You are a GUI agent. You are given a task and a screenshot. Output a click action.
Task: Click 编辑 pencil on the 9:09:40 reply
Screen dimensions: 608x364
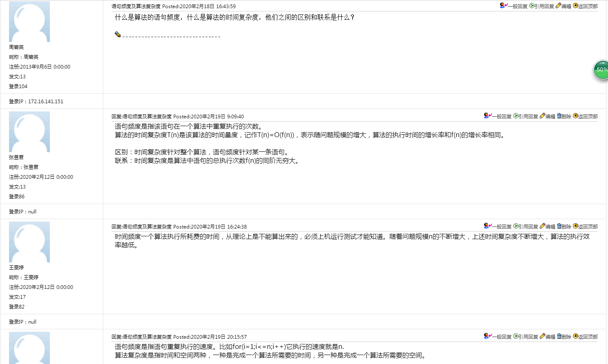click(543, 115)
